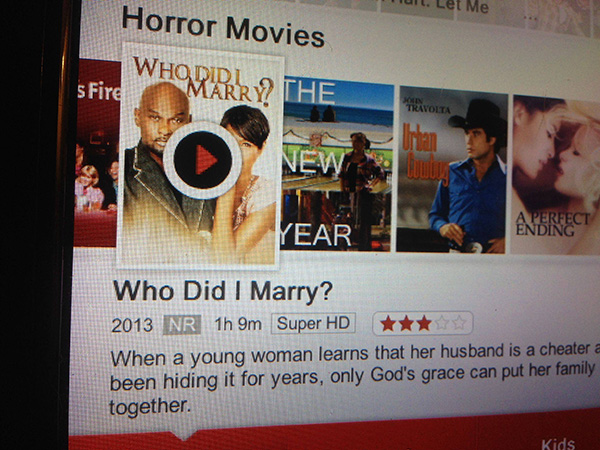Open the Kids section link

[x=558, y=444]
